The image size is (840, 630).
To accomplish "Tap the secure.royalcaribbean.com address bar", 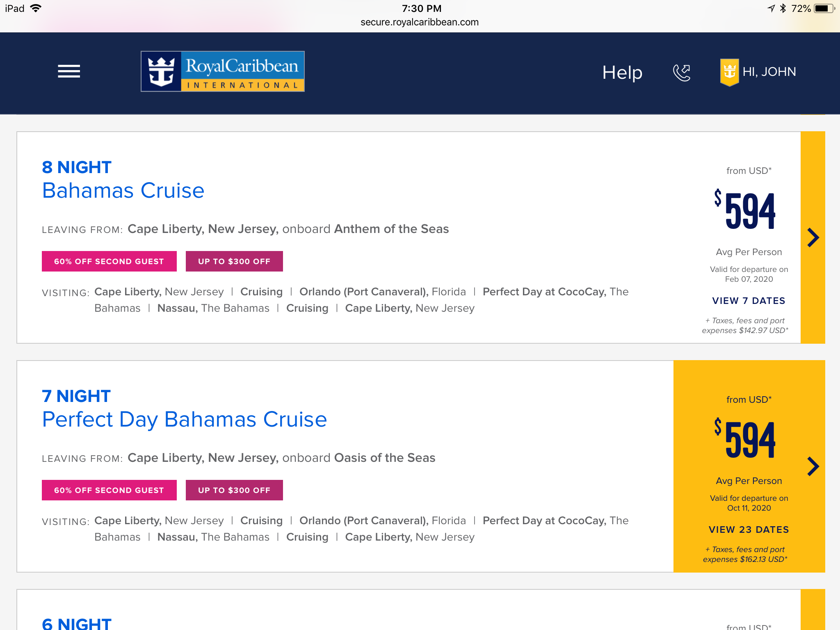I will [x=420, y=22].
